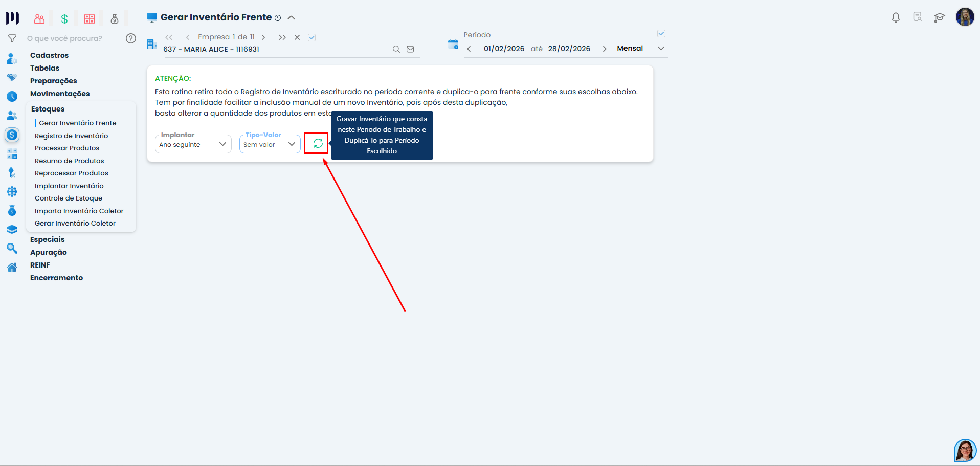Open Registro de Inventário

[x=72, y=136]
